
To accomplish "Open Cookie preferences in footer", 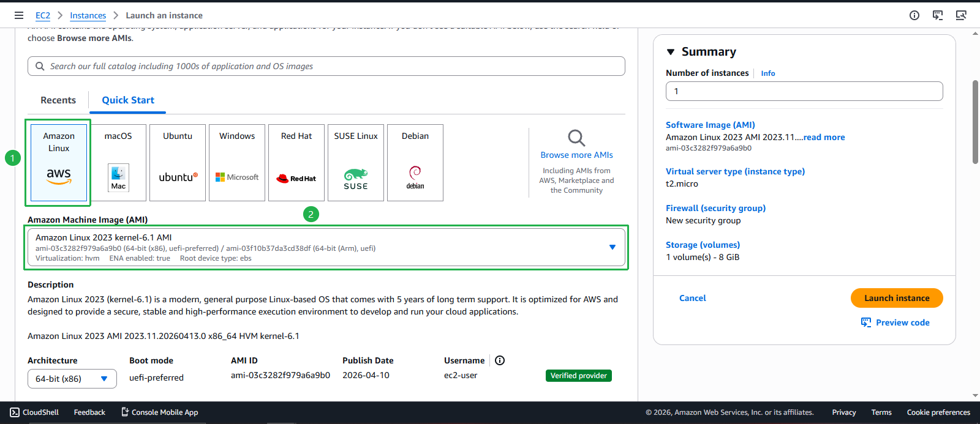I will pyautogui.click(x=938, y=412).
